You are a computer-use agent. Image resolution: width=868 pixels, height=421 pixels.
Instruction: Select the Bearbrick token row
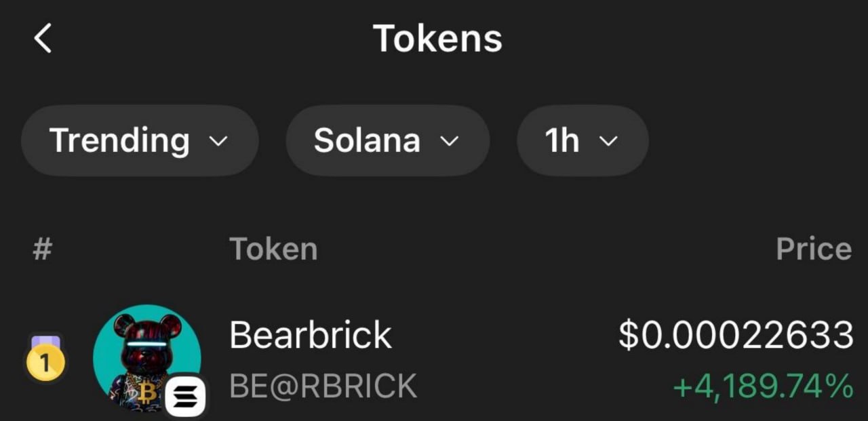pos(434,359)
